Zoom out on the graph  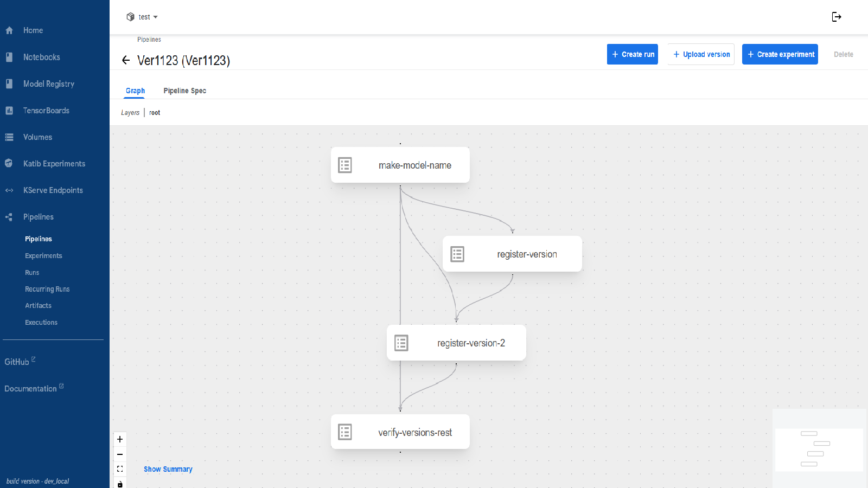[x=120, y=454]
